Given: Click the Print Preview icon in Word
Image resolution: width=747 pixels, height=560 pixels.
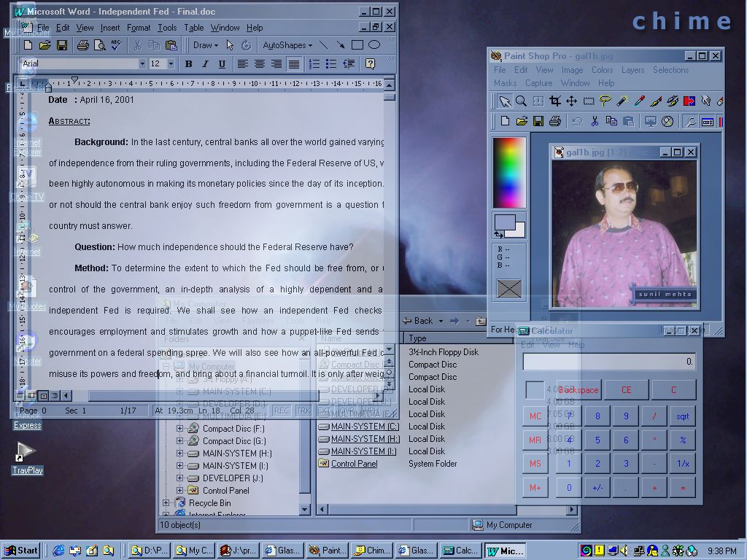Looking at the screenshot, I should (99, 45).
